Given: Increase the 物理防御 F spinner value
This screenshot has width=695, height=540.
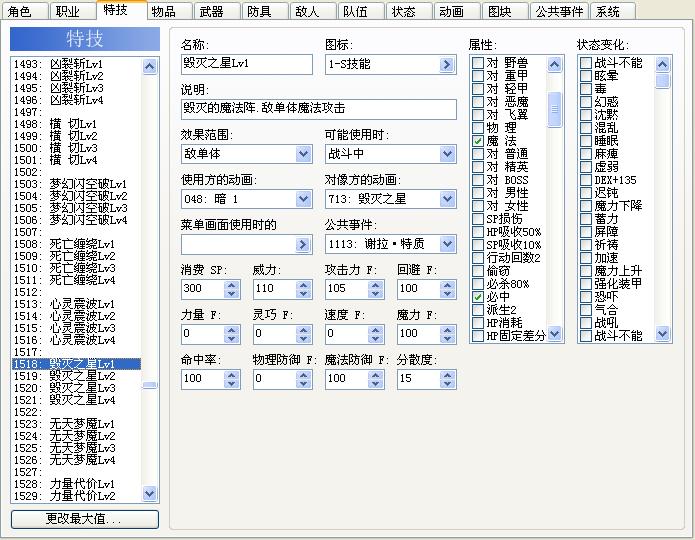Looking at the screenshot, I should [304, 376].
